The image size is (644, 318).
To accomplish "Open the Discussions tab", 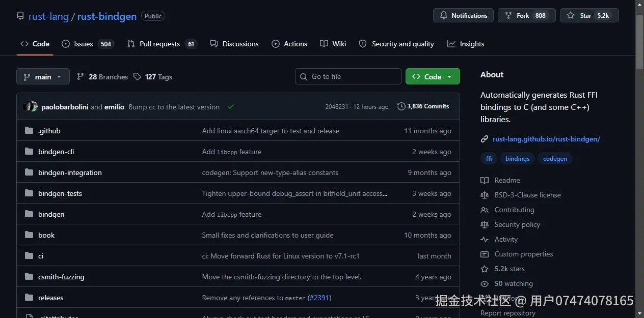I will coord(234,44).
